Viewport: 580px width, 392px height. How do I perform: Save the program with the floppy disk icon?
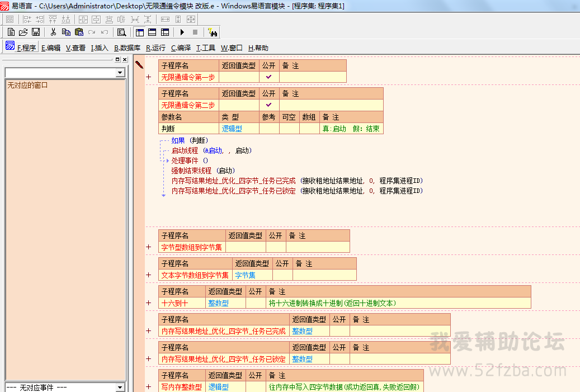pos(35,32)
